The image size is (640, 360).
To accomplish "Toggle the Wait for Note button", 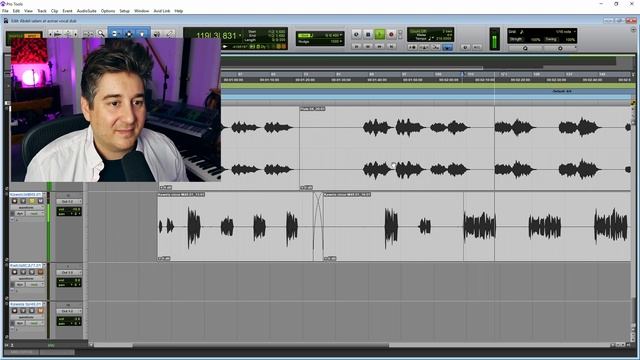I will (x=412, y=47).
